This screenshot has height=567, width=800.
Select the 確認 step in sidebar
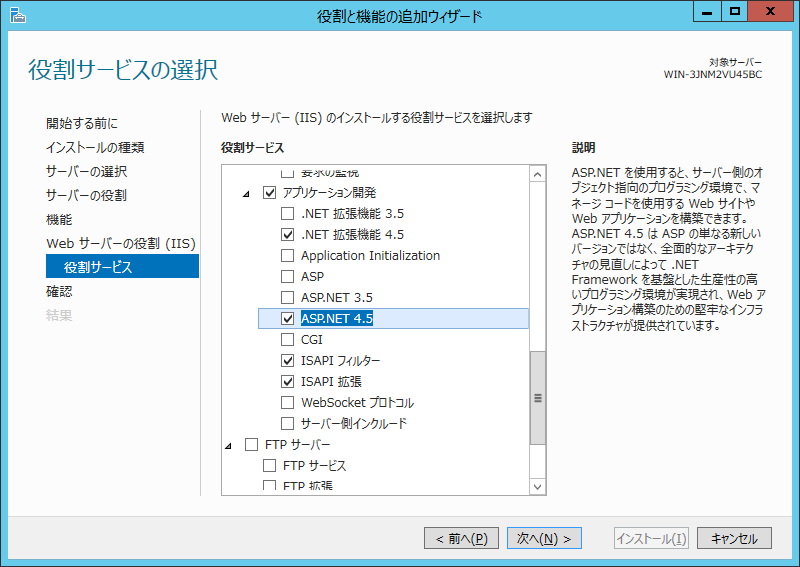point(59,291)
